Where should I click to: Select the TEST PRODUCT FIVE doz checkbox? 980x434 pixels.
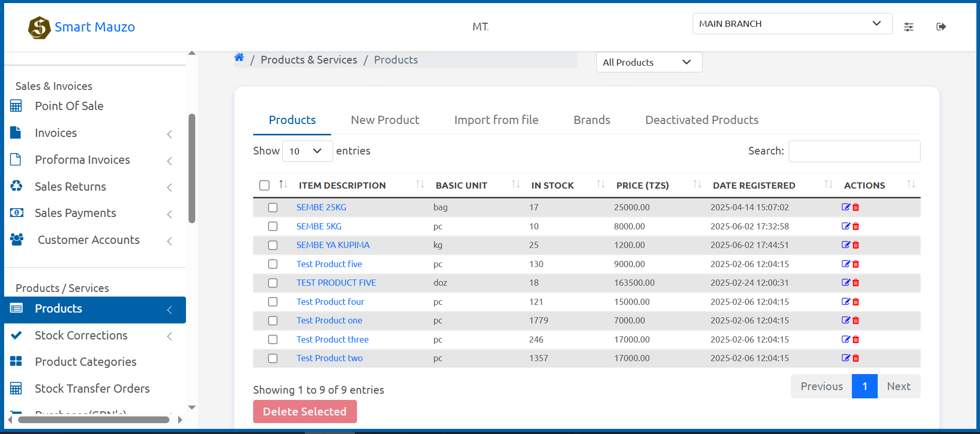pyautogui.click(x=273, y=283)
